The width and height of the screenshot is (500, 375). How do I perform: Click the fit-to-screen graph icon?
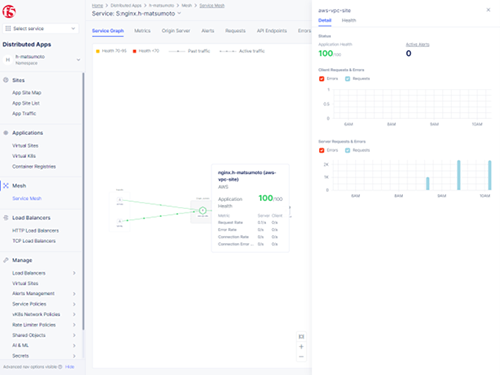click(301, 337)
